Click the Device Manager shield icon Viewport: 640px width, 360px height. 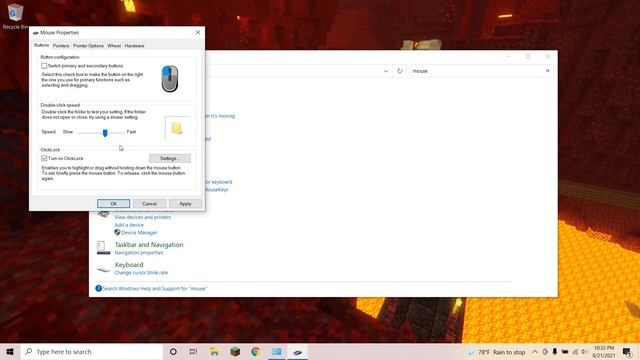point(117,232)
